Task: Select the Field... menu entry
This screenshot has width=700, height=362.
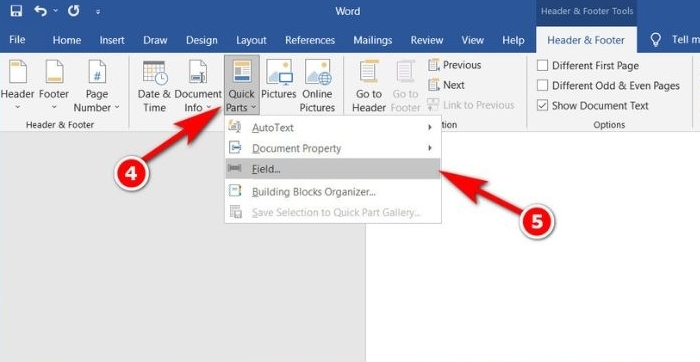Action: [333, 169]
